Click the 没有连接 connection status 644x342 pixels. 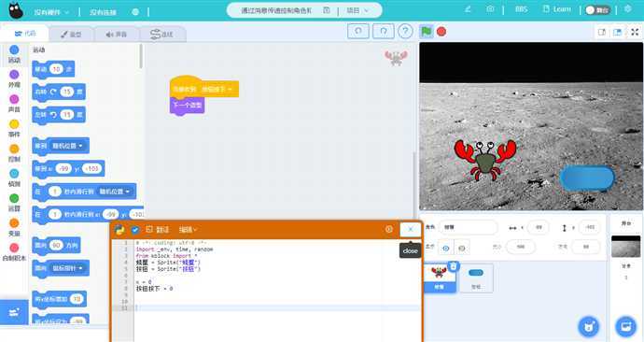[x=103, y=12]
